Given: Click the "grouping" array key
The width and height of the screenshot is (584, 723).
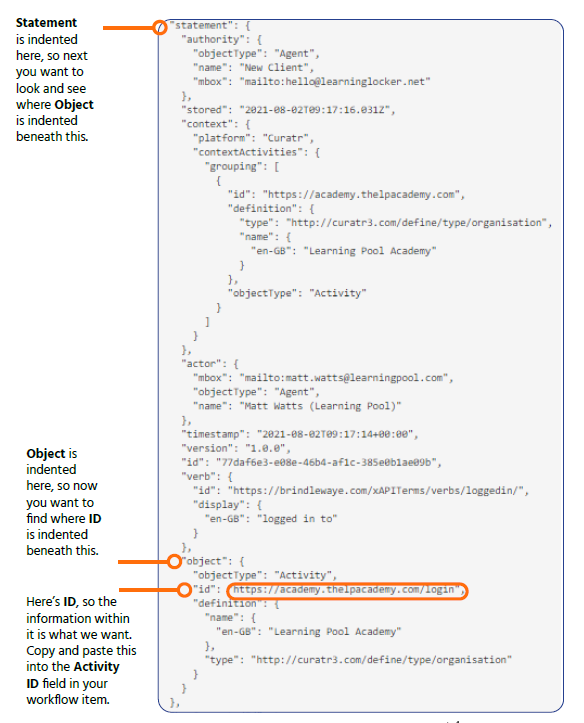Looking at the screenshot, I should [x=236, y=166].
